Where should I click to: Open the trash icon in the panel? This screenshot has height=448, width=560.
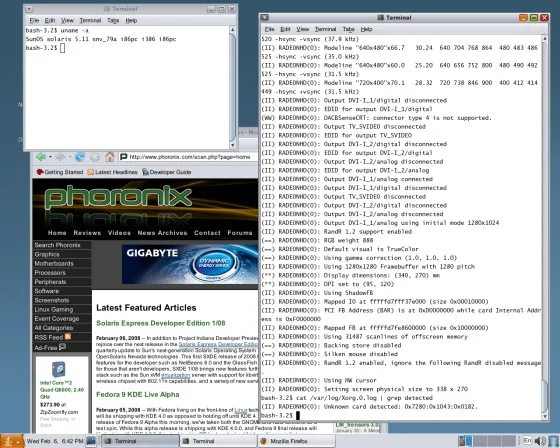554,440
